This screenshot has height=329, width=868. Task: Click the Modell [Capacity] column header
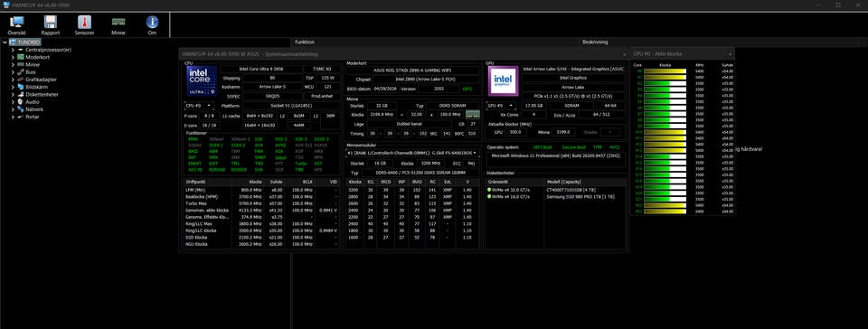[x=585, y=182]
